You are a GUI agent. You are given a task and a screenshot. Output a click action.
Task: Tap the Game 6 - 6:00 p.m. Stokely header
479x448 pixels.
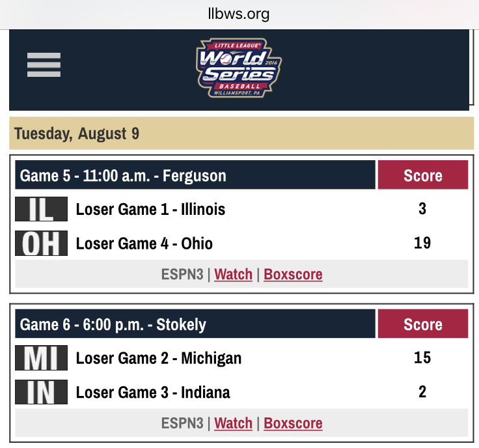195,324
